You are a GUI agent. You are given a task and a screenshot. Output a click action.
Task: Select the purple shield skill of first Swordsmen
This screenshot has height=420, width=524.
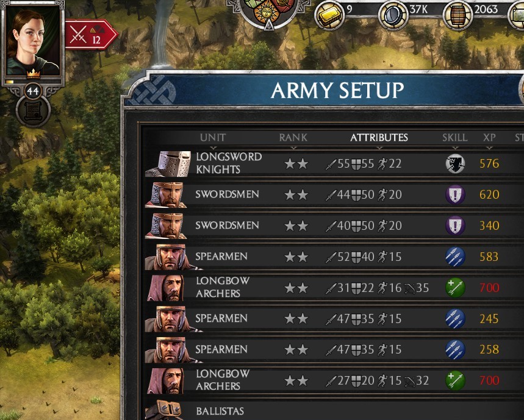pyautogui.click(x=455, y=194)
